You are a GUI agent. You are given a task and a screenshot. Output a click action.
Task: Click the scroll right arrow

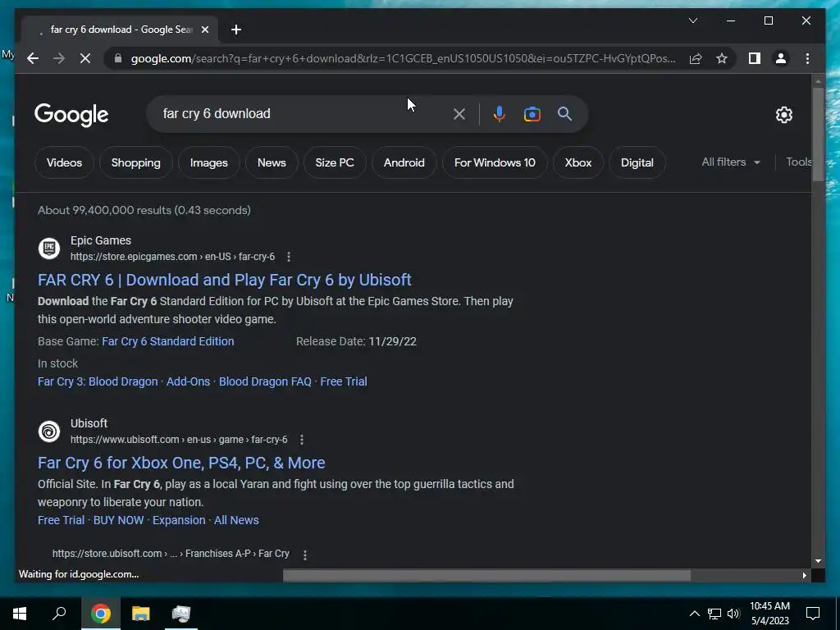pos(804,575)
